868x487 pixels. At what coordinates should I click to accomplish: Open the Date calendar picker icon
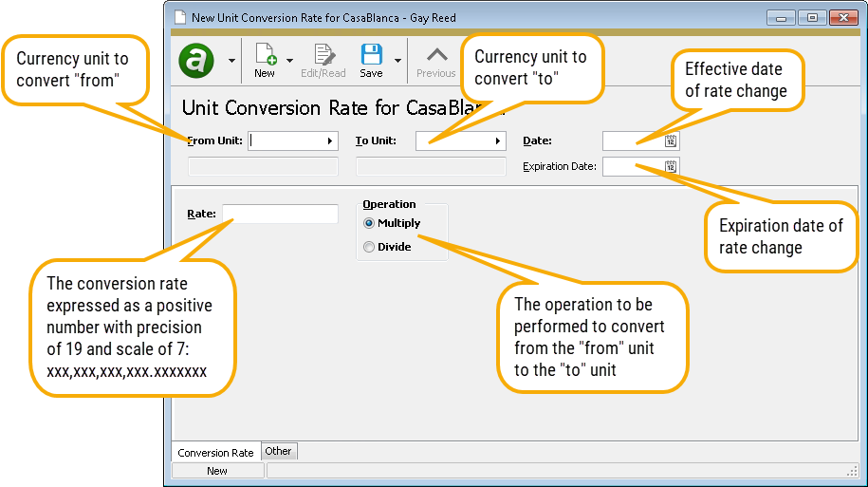point(671,141)
